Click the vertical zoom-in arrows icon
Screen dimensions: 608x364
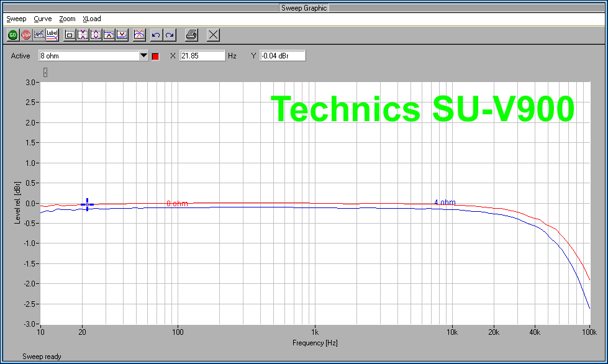(83, 35)
